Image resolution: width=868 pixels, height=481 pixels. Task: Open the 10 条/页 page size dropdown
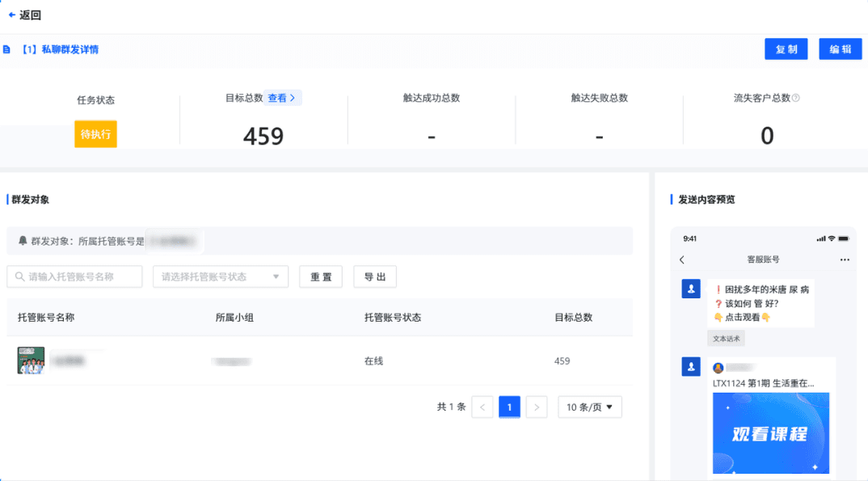tap(589, 407)
